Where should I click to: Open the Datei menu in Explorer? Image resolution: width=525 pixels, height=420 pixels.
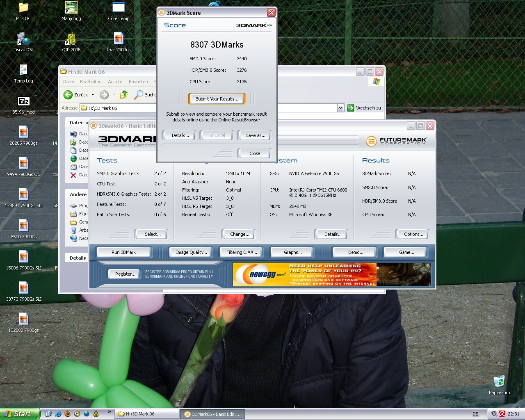pyautogui.click(x=68, y=82)
